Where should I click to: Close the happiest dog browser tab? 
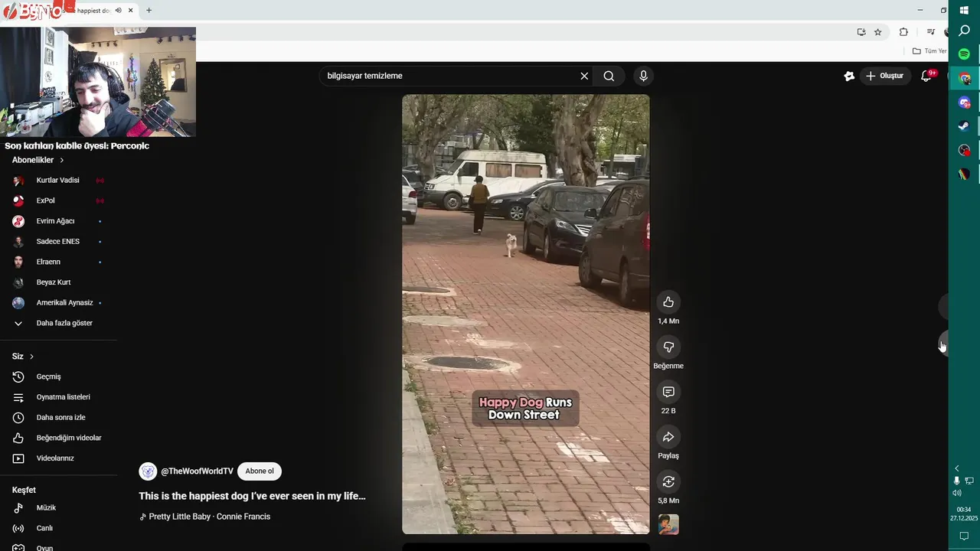click(x=131, y=11)
